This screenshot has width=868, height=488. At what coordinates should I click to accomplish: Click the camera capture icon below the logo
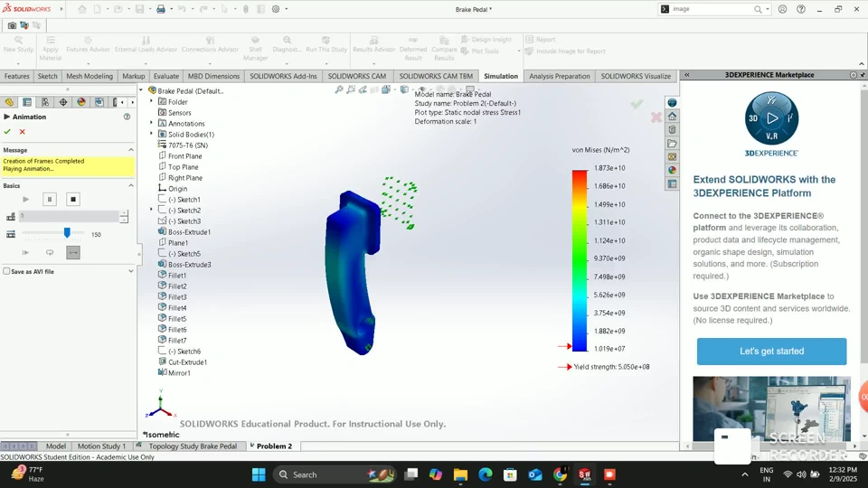tap(12, 25)
